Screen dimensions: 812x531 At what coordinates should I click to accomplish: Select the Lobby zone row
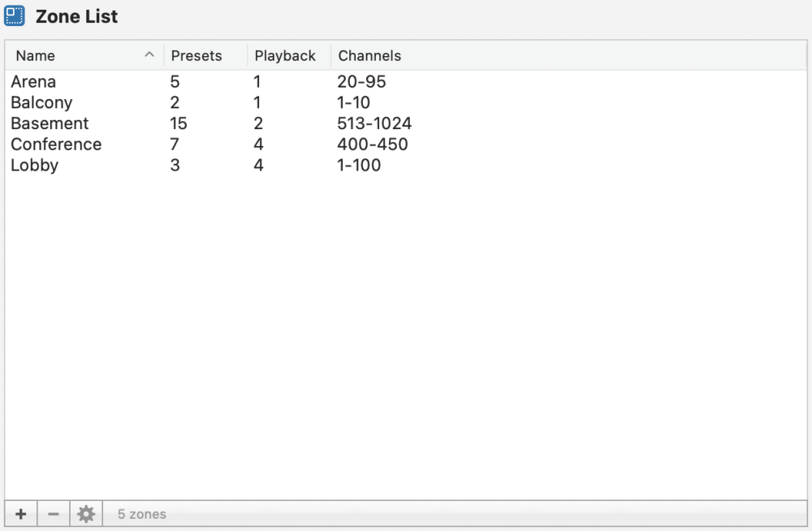[x=35, y=166]
